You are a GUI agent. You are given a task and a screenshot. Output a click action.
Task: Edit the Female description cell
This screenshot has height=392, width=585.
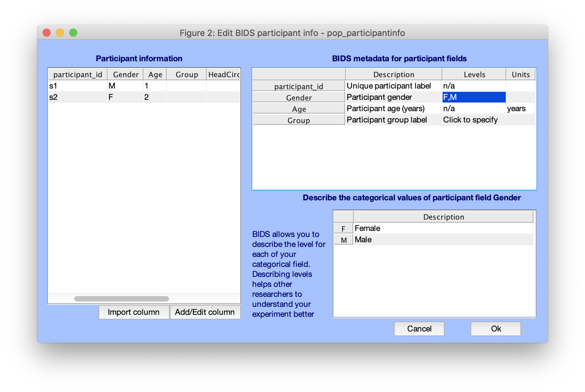coord(443,228)
